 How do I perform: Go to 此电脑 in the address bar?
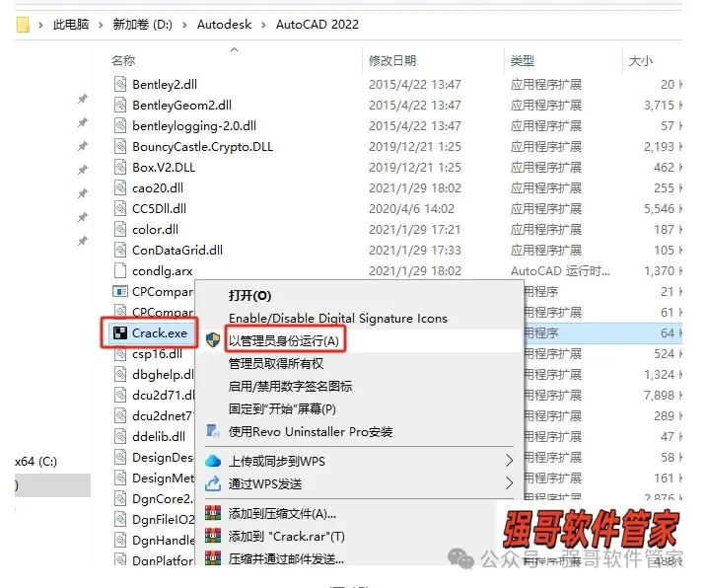click(x=71, y=25)
